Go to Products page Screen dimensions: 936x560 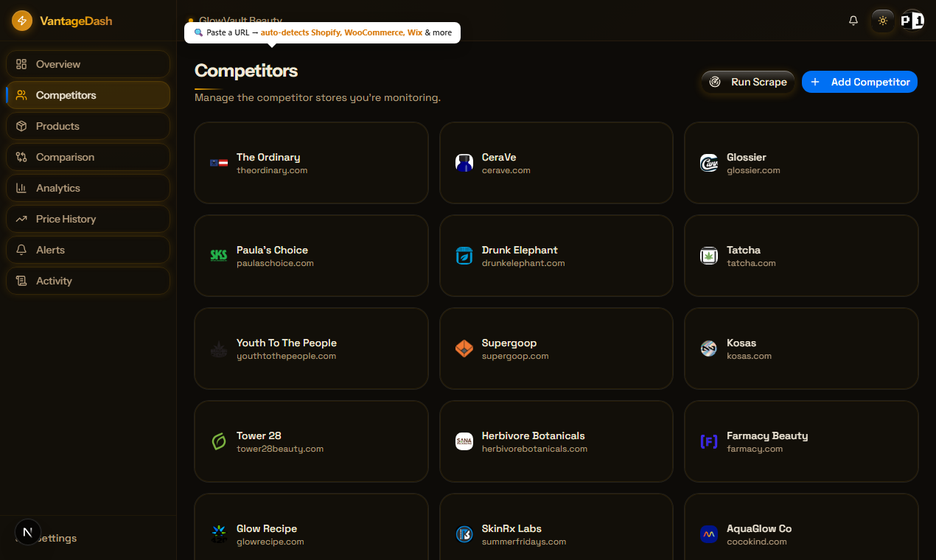(88, 126)
